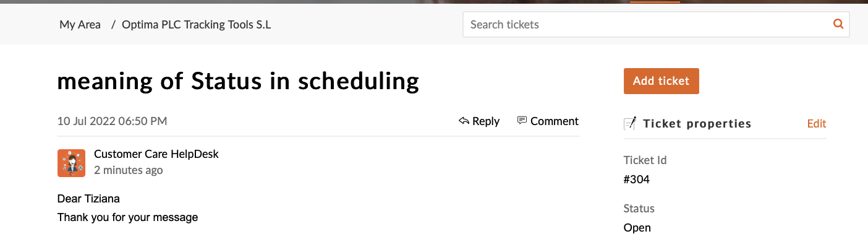
Task: Click the Comment speech bubble icon
Action: pyautogui.click(x=522, y=121)
